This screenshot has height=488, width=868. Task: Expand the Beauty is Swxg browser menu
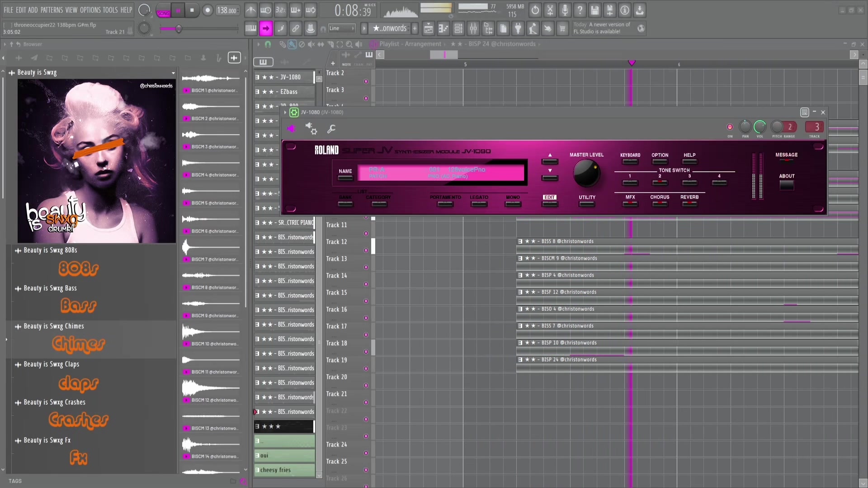point(173,73)
